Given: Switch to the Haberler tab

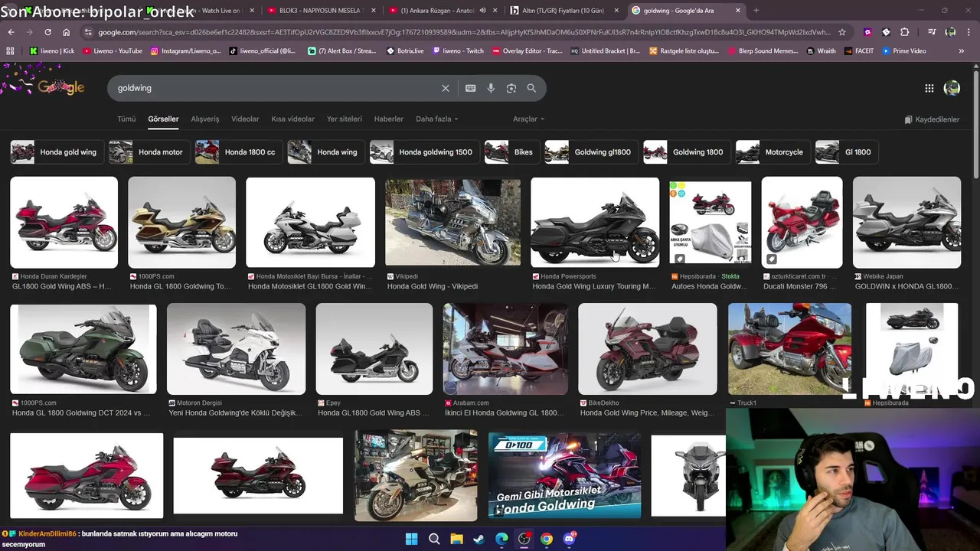Looking at the screenshot, I should coord(388,119).
